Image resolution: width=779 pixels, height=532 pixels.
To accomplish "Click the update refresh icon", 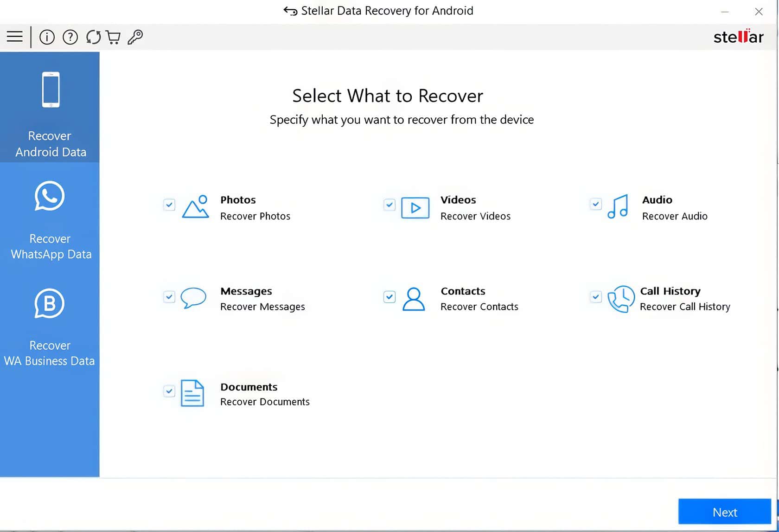I will tap(93, 37).
